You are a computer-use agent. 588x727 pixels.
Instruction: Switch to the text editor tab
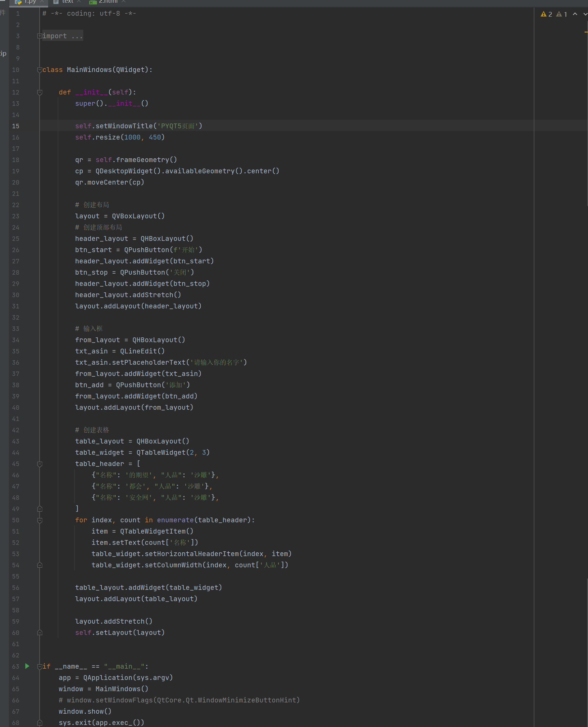click(x=67, y=2)
